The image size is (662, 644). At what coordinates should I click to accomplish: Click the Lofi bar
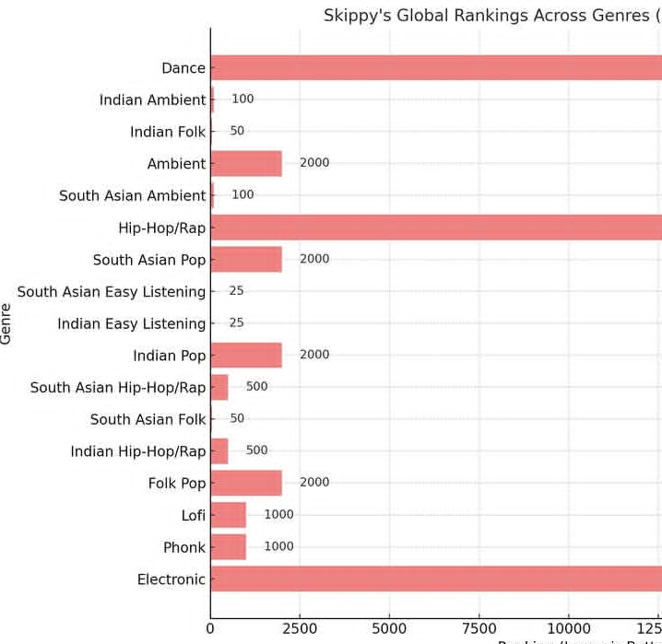click(x=229, y=515)
